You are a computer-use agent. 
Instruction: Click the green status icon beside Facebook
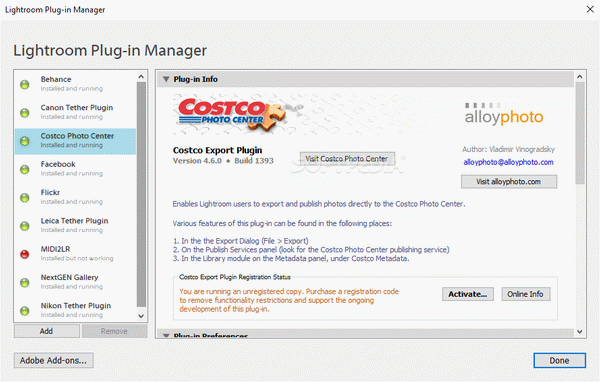24,170
